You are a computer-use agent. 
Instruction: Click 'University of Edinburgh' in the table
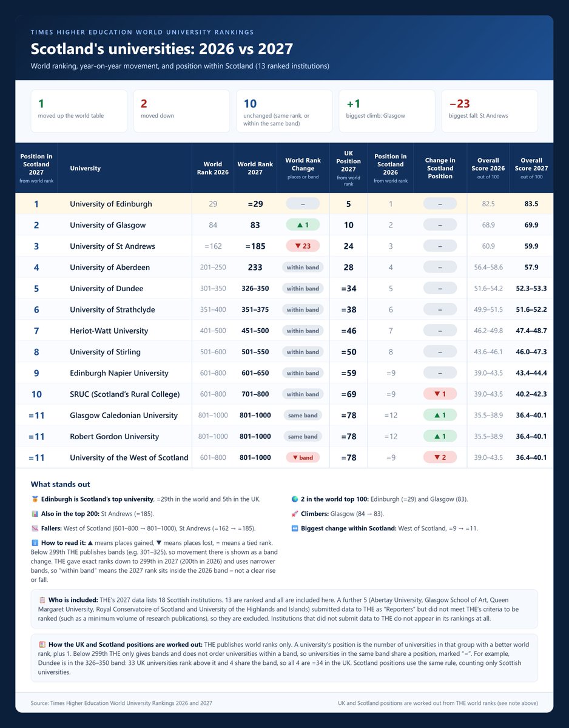click(x=111, y=204)
